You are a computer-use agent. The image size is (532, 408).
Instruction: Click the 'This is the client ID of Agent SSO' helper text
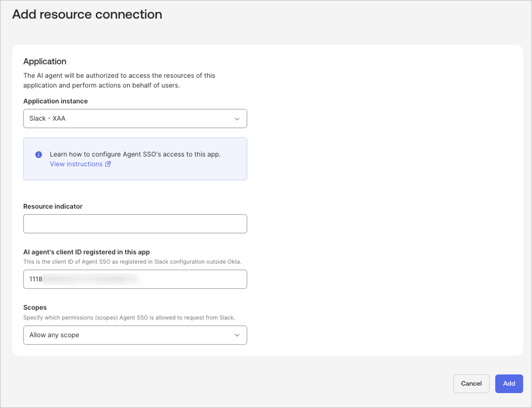point(132,262)
